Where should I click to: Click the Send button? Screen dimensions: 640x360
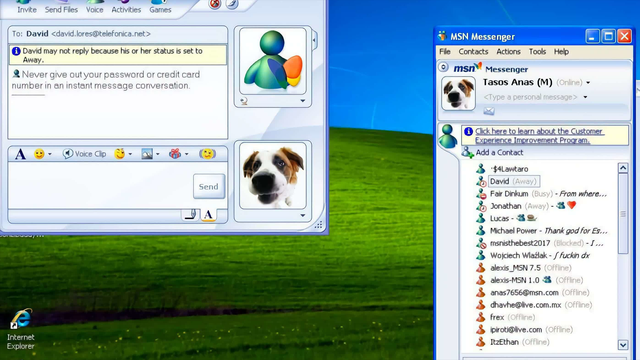pos(209,187)
